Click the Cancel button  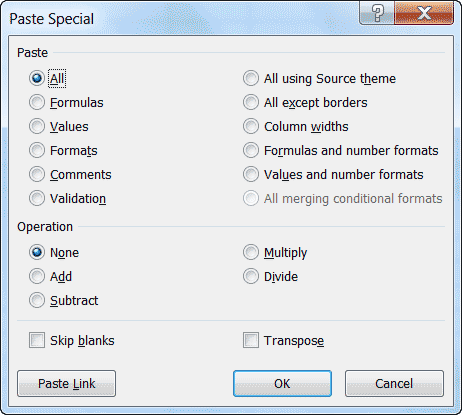[x=394, y=383]
